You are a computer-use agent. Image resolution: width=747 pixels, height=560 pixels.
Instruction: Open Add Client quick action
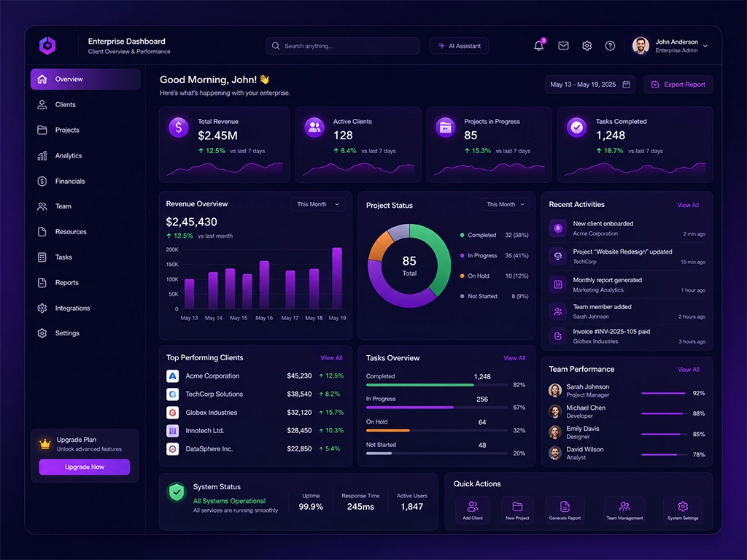(x=473, y=510)
